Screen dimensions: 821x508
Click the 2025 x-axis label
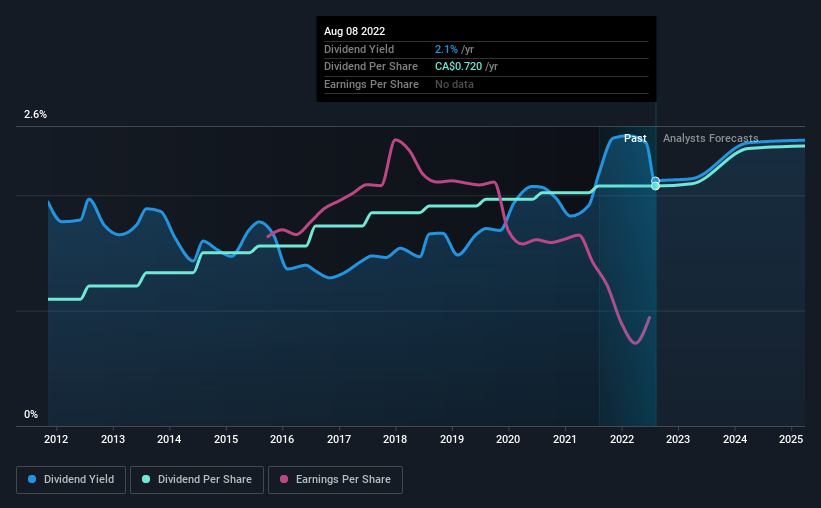click(791, 439)
